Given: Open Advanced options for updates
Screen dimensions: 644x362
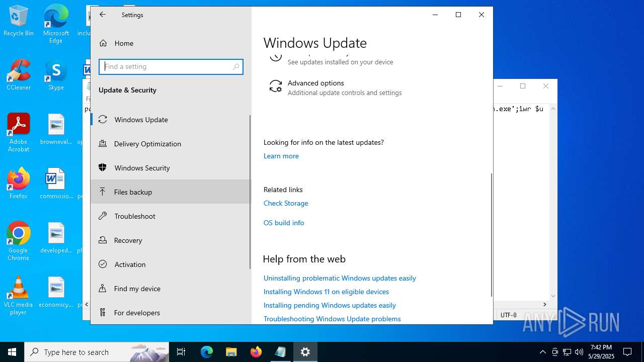Looking at the screenshot, I should (335, 87).
